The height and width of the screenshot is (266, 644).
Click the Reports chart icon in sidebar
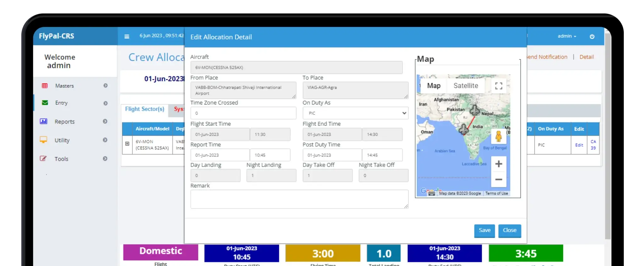click(x=43, y=121)
